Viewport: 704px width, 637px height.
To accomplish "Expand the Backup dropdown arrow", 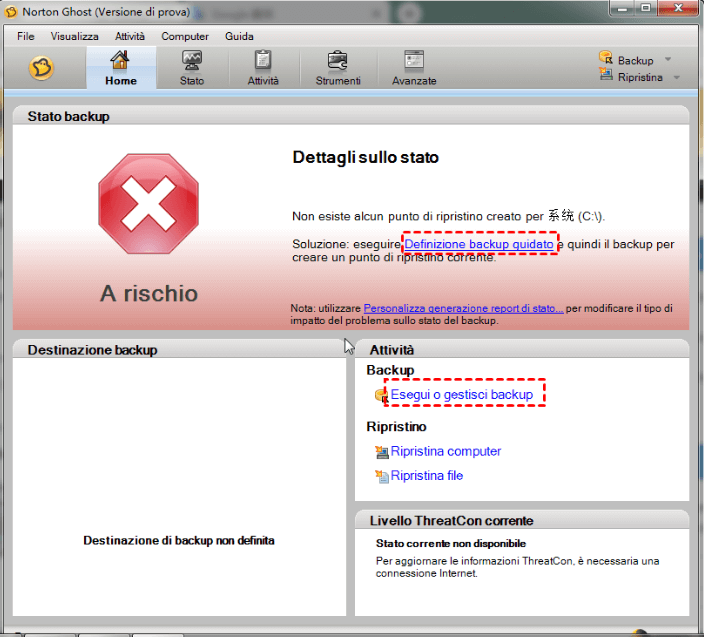I will 668,59.
